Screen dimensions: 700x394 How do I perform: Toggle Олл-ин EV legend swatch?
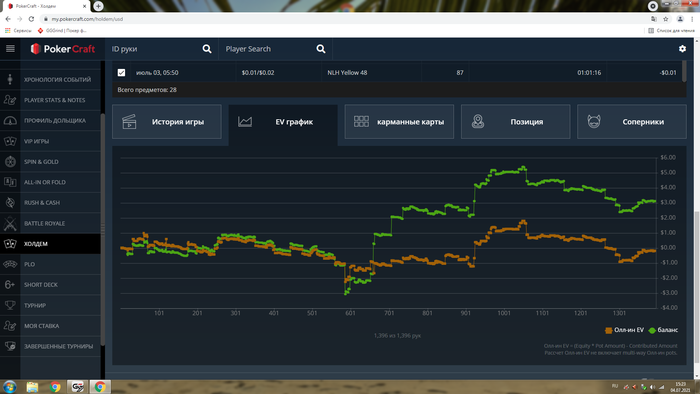point(608,330)
